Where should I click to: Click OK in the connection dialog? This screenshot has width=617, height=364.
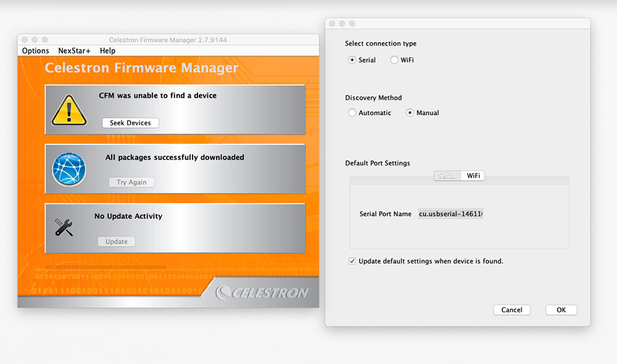[561, 310]
